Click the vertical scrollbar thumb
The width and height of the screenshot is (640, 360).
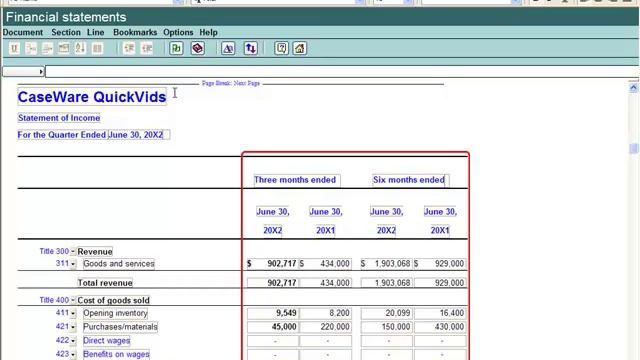pyautogui.click(x=633, y=149)
